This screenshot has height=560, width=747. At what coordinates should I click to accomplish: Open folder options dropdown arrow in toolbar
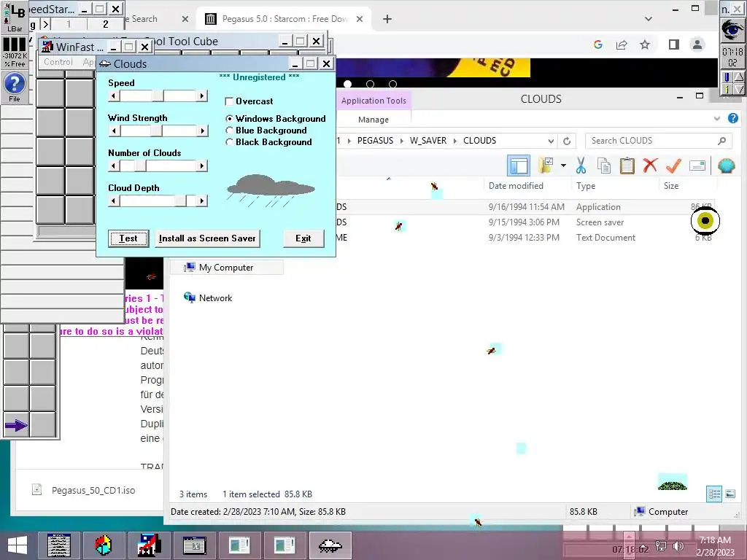(x=564, y=166)
